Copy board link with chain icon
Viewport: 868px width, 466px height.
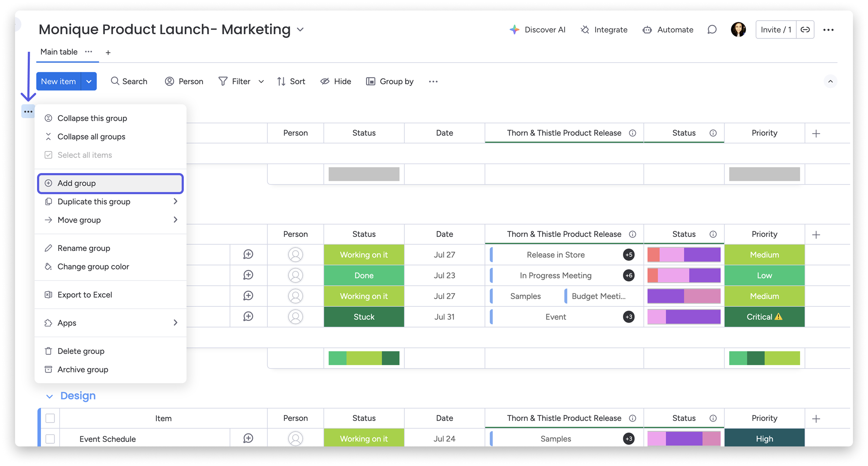coord(805,30)
